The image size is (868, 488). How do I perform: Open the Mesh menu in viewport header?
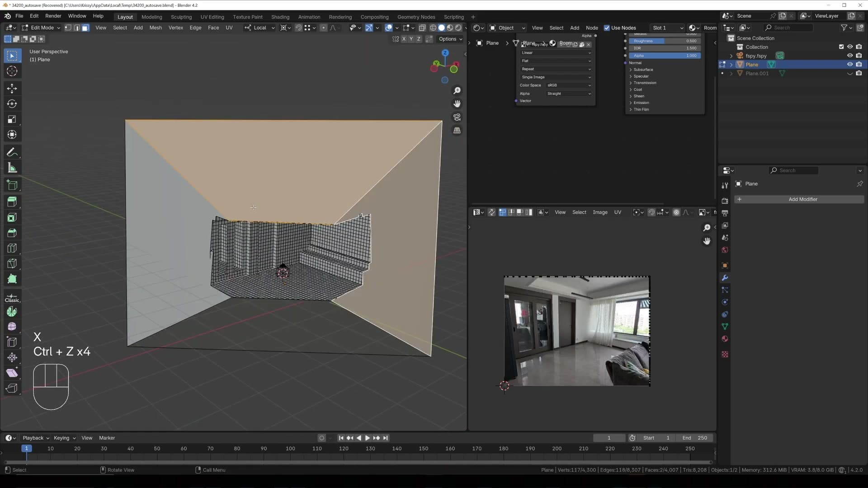156,28
